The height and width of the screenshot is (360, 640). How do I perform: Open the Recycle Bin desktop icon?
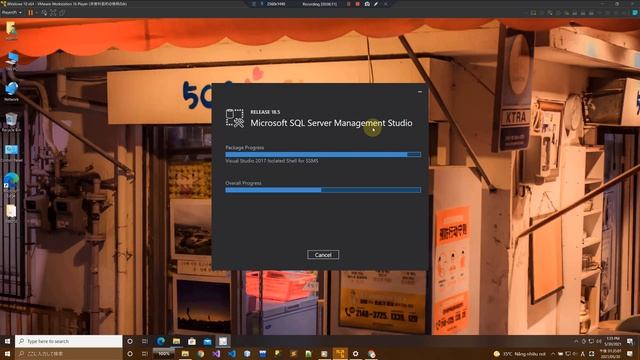click(11, 122)
